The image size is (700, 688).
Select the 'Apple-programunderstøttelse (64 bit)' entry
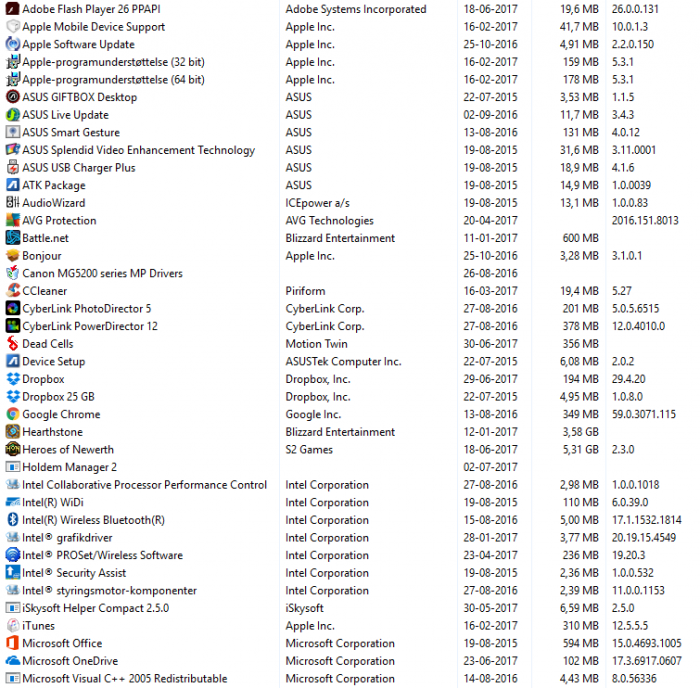(113, 79)
